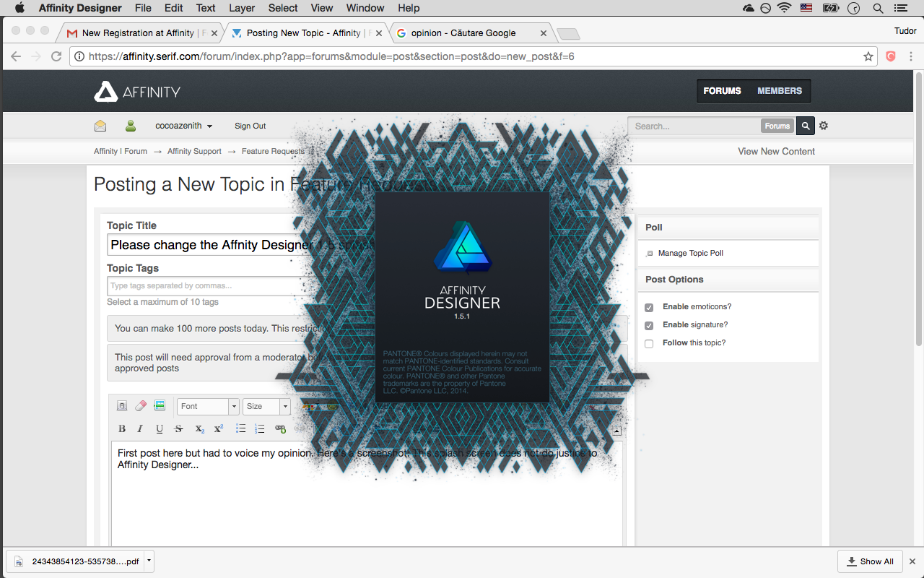Insert a bulleted list
The height and width of the screenshot is (578, 924).
tap(241, 429)
